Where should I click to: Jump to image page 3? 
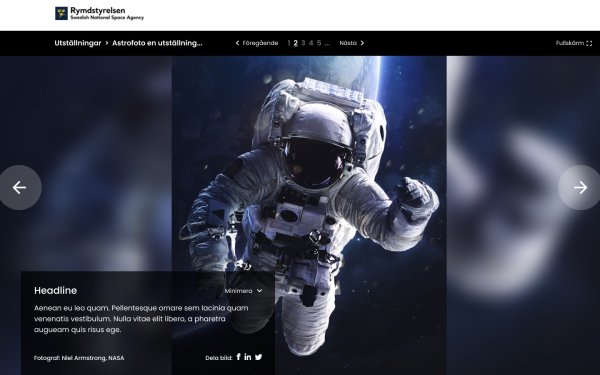coord(303,43)
